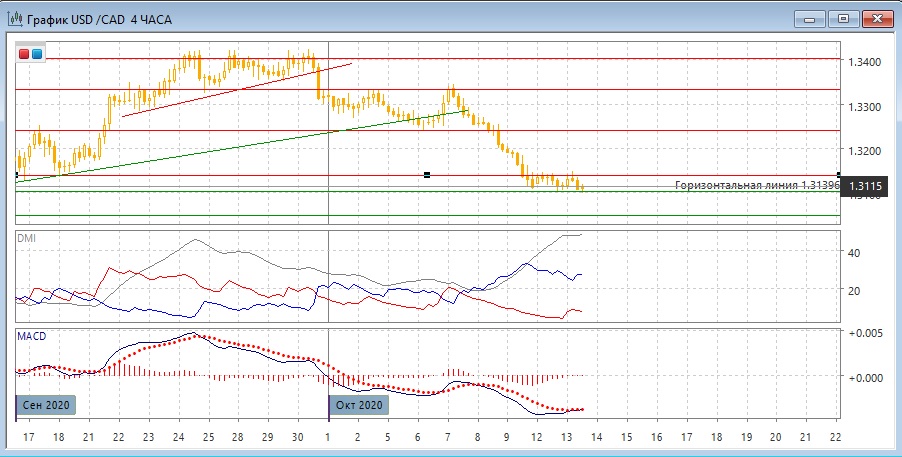
Task: Click the left handle of selected horizontal line
Action: (17, 175)
